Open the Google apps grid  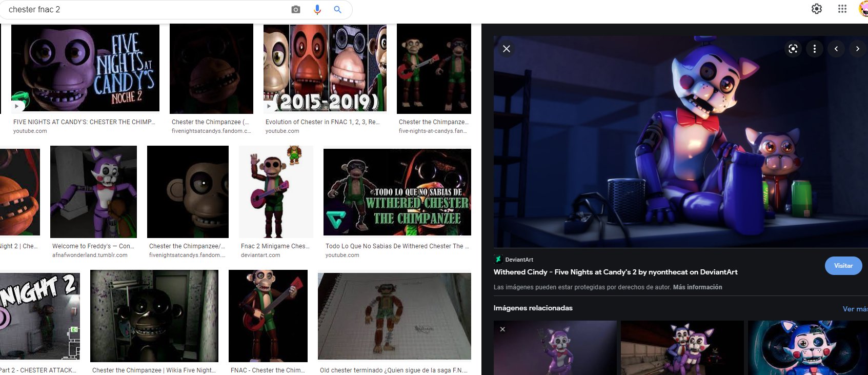coord(842,9)
